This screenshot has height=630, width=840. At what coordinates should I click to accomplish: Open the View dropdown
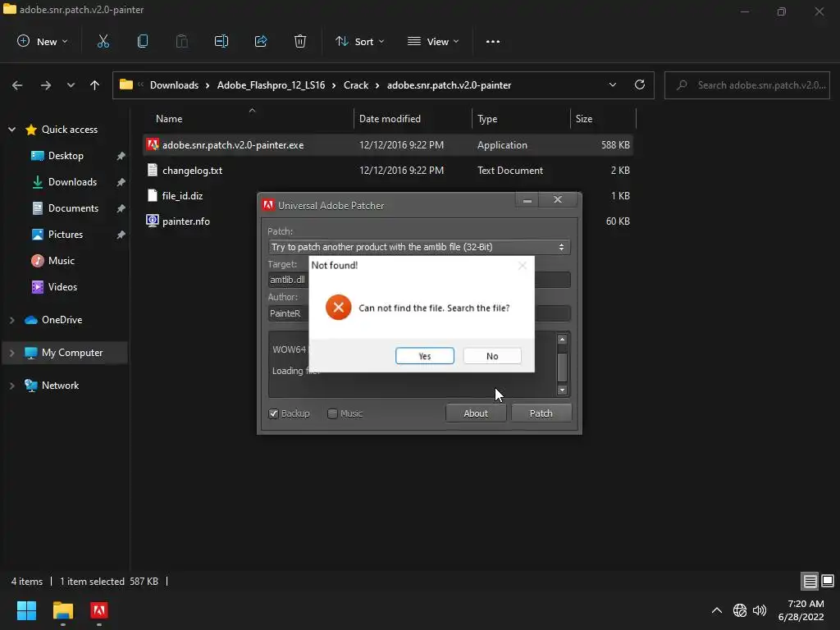[433, 41]
